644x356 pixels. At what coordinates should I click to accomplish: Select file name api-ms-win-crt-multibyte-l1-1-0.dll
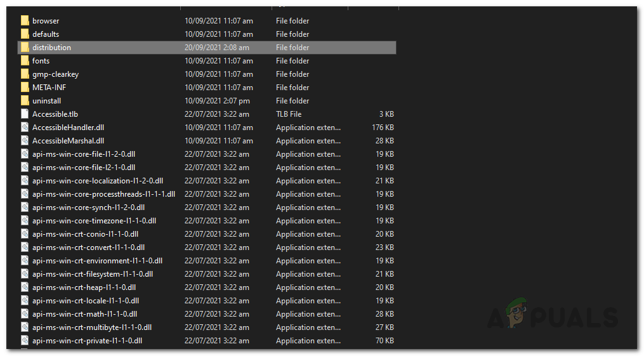pyautogui.click(x=92, y=327)
